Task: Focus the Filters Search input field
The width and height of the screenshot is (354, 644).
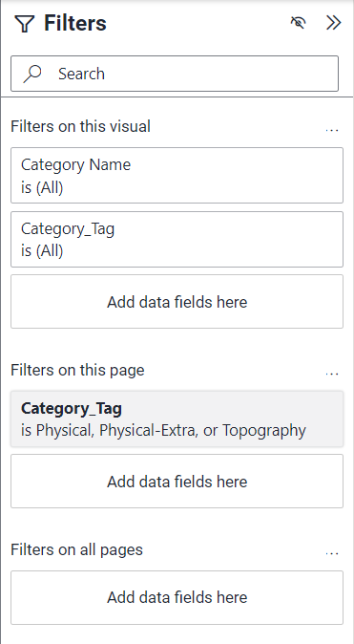Action: pos(175,74)
